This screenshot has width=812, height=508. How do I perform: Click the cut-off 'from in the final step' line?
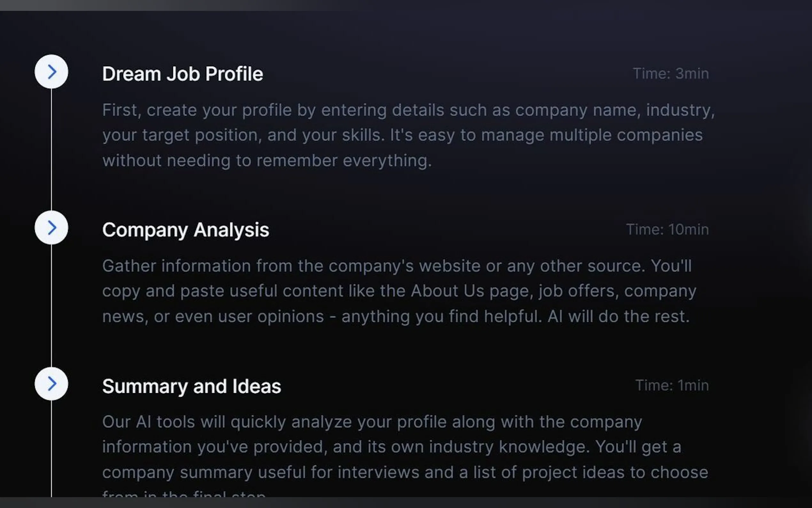[184, 494]
